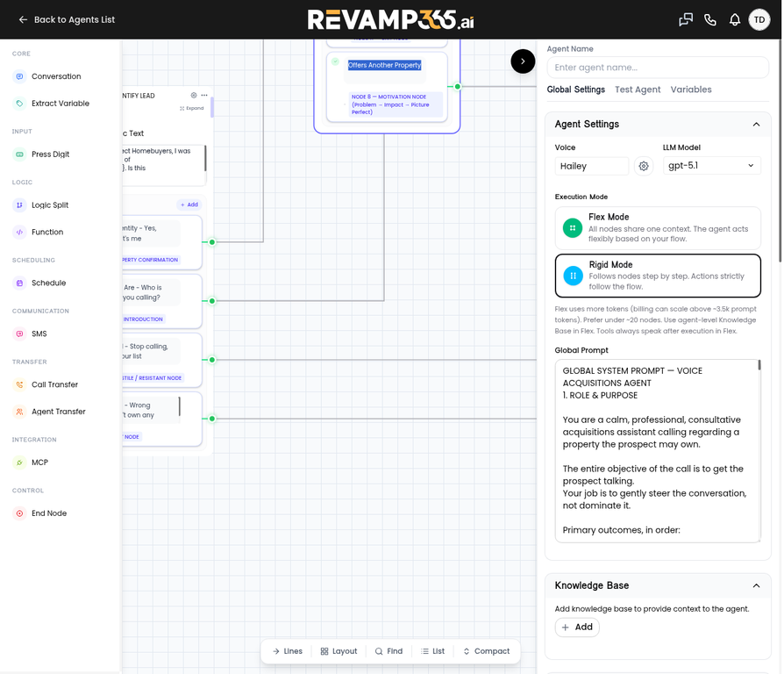Click the Agent Name input field
784x674 pixels.
tap(658, 68)
